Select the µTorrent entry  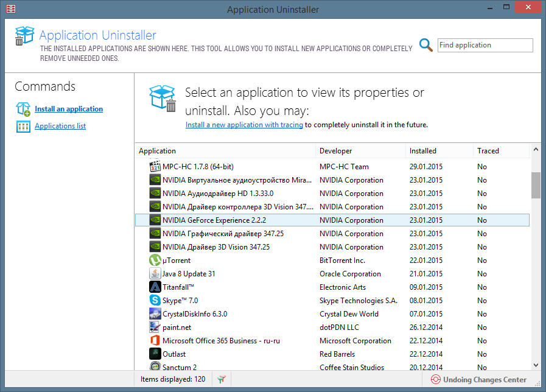tap(332, 260)
